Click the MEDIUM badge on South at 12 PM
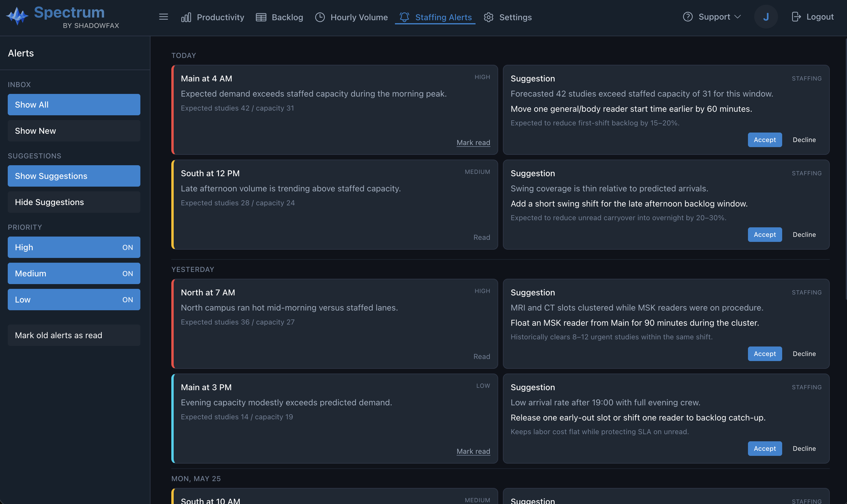847x504 pixels. coord(477,172)
